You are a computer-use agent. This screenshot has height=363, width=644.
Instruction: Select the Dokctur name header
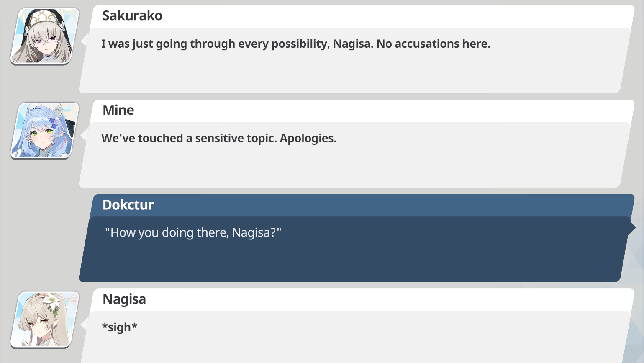pos(128,205)
